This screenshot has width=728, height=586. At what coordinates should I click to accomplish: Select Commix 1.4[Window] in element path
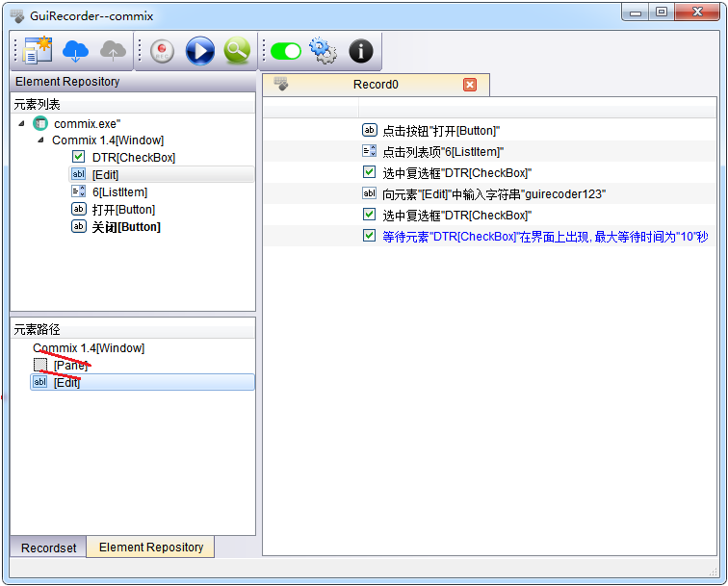pyautogui.click(x=89, y=348)
